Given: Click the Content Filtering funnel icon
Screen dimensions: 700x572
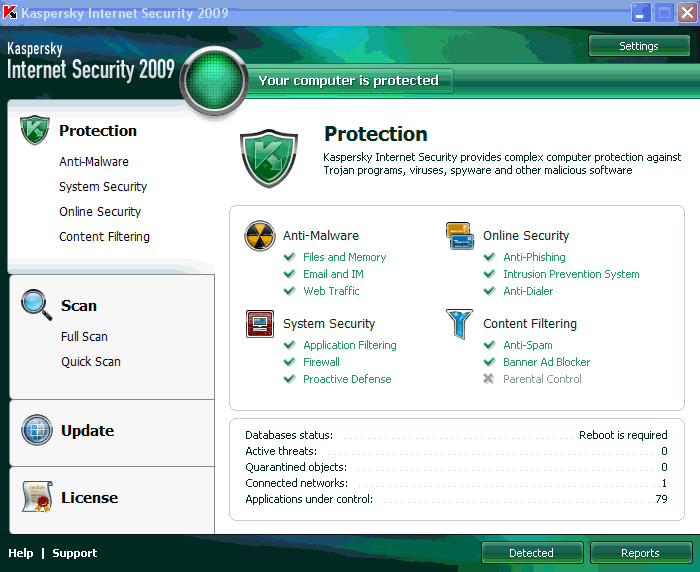Looking at the screenshot, I should 459,324.
